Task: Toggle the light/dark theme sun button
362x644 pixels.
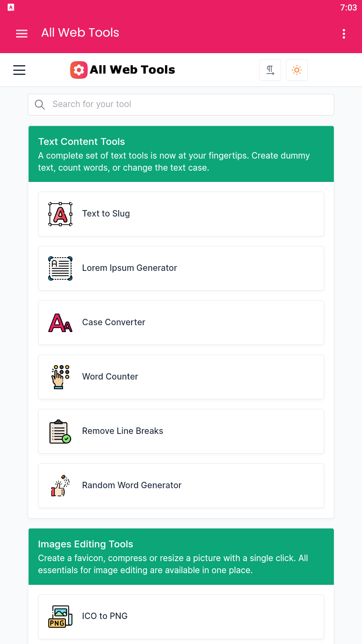Action: (x=297, y=70)
